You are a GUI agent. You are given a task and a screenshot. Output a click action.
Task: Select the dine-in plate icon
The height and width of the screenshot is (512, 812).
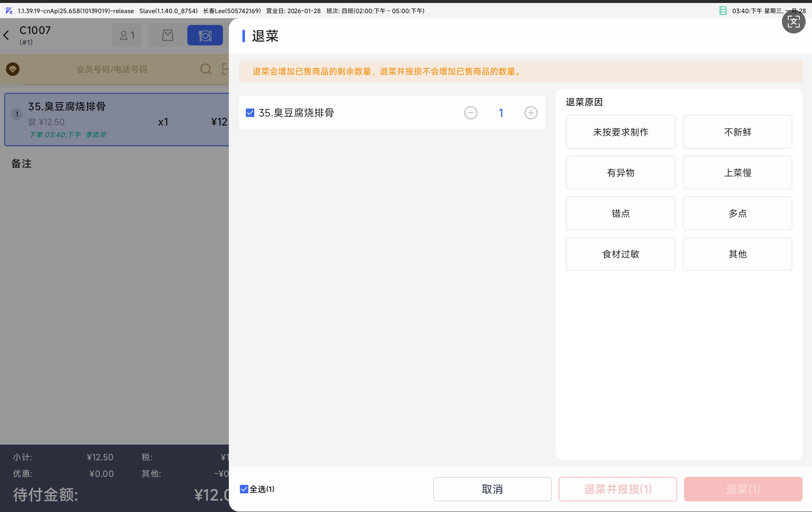tap(205, 35)
